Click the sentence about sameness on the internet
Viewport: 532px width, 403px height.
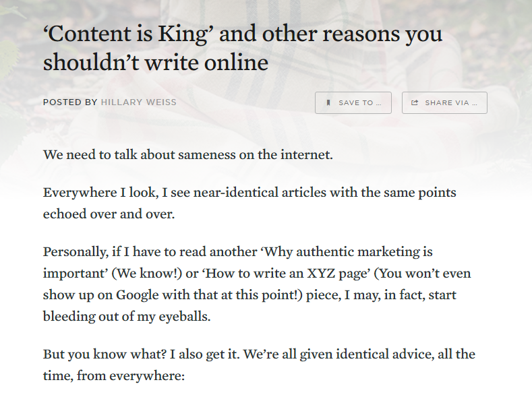tap(188, 155)
